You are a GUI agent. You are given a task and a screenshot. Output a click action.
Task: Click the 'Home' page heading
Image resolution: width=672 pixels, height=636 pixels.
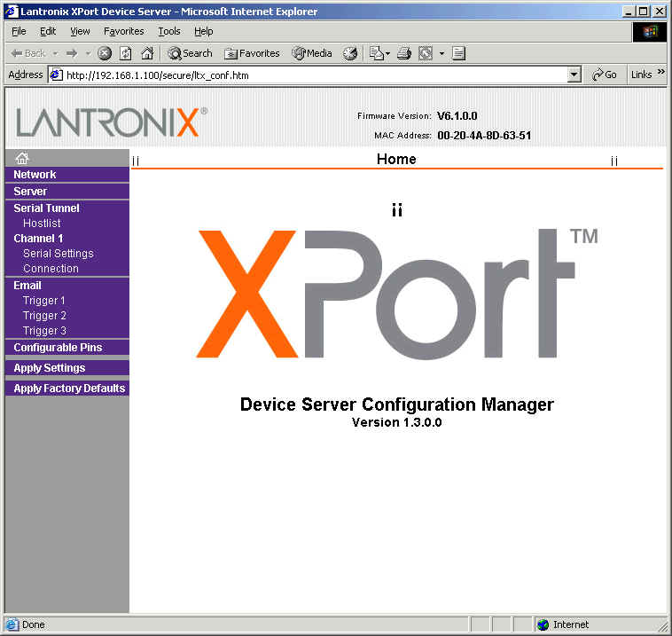pyautogui.click(x=396, y=159)
